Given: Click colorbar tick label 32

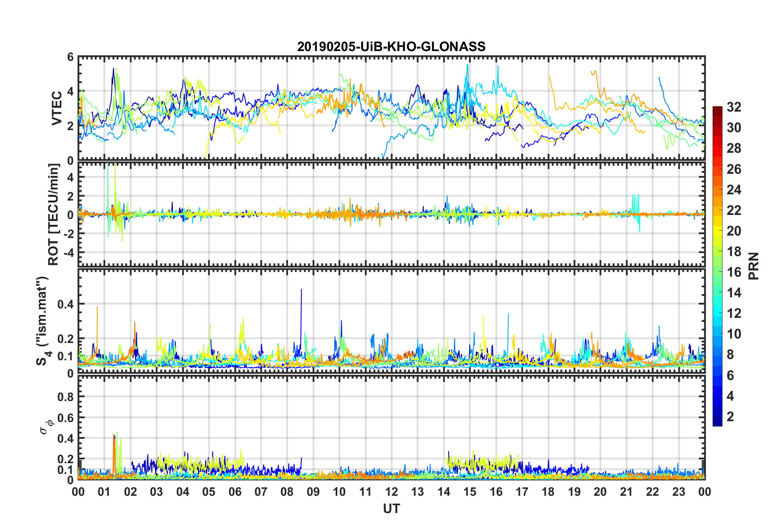Looking at the screenshot, I should [x=734, y=107].
